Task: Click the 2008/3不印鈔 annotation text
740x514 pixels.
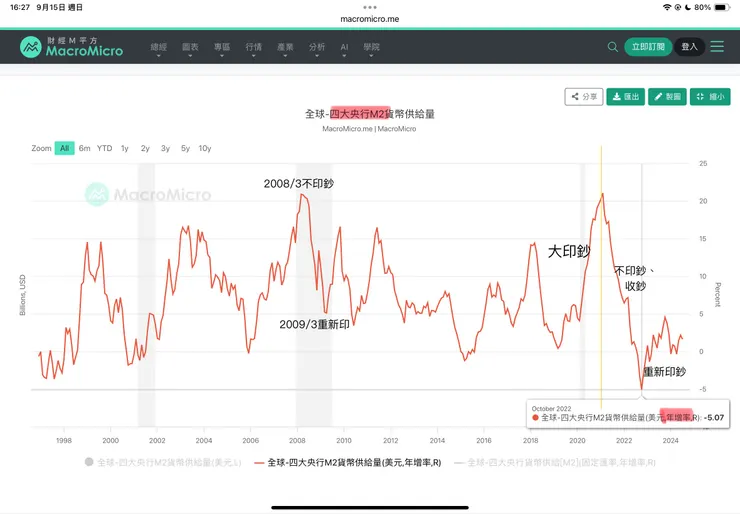Action: click(298, 184)
